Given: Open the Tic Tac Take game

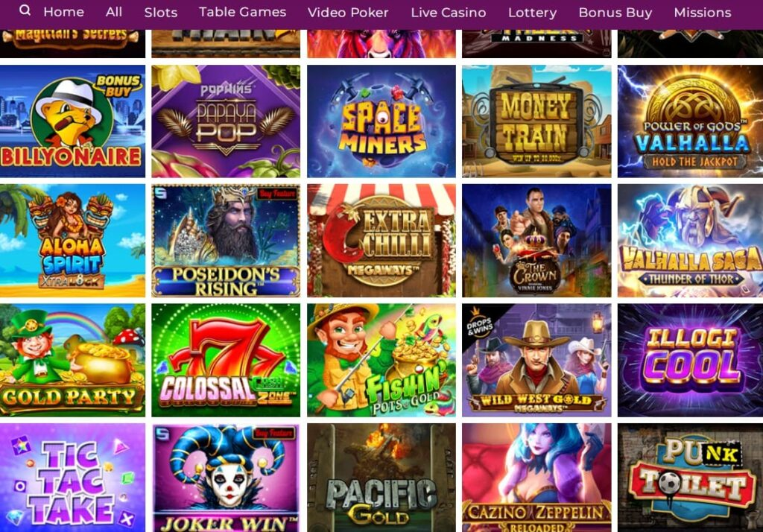Looking at the screenshot, I should (72, 478).
